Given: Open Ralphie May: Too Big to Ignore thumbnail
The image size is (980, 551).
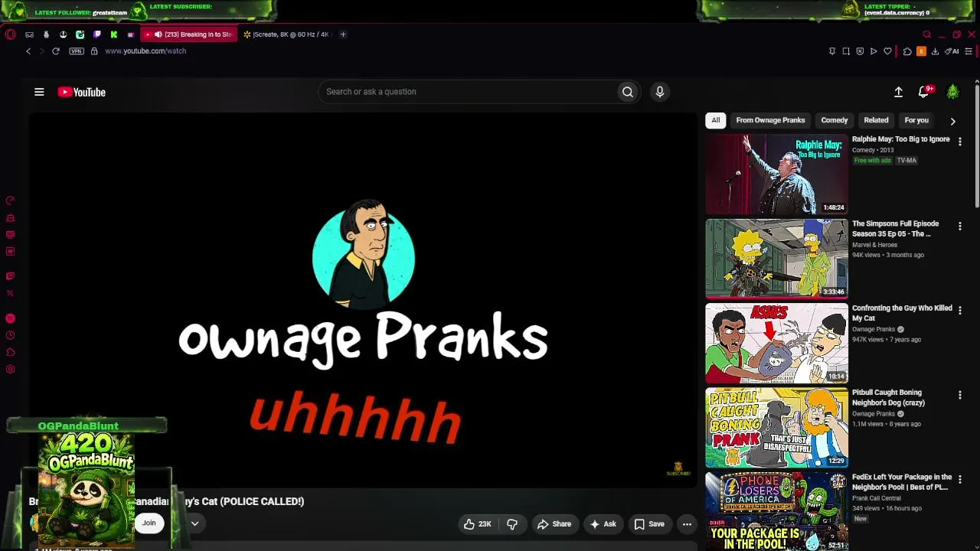Looking at the screenshot, I should 776,174.
